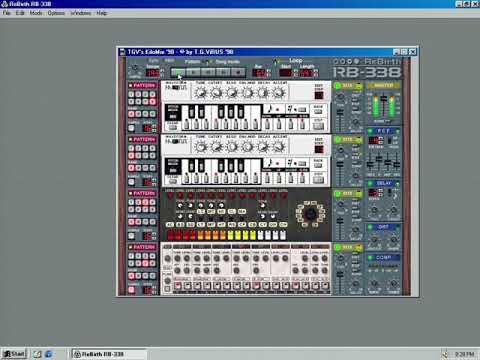Click the Loop Length LED display
The width and height of the screenshot is (480, 360).
pyautogui.click(x=306, y=73)
